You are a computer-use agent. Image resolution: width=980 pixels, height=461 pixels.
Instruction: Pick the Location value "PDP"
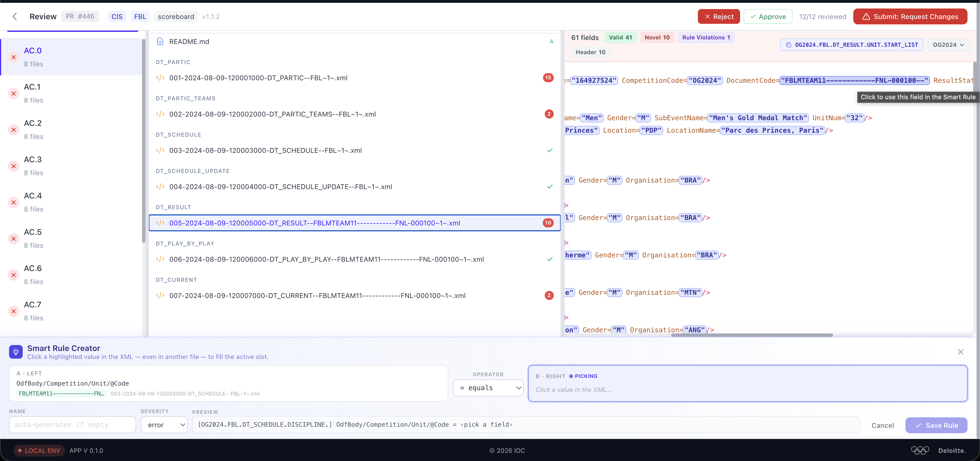pyautogui.click(x=651, y=130)
